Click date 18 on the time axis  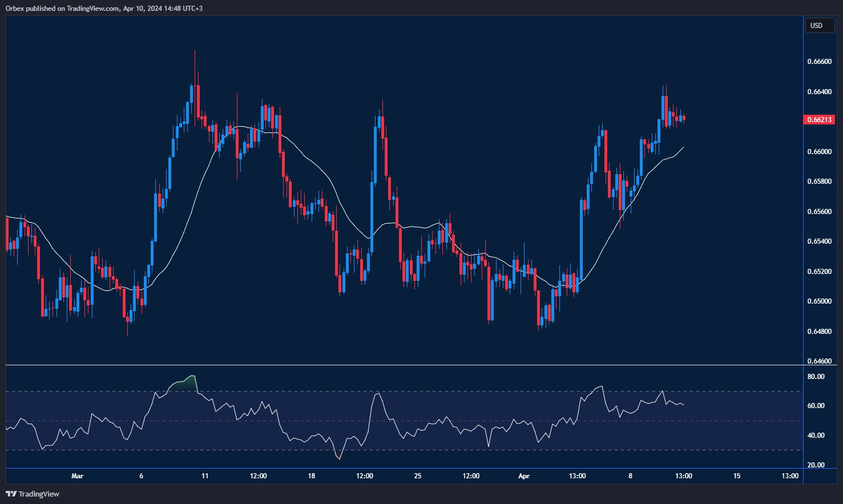coord(312,476)
